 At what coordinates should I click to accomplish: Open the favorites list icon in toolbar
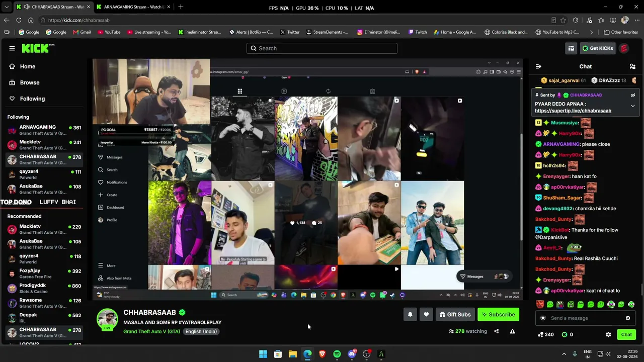point(601,20)
